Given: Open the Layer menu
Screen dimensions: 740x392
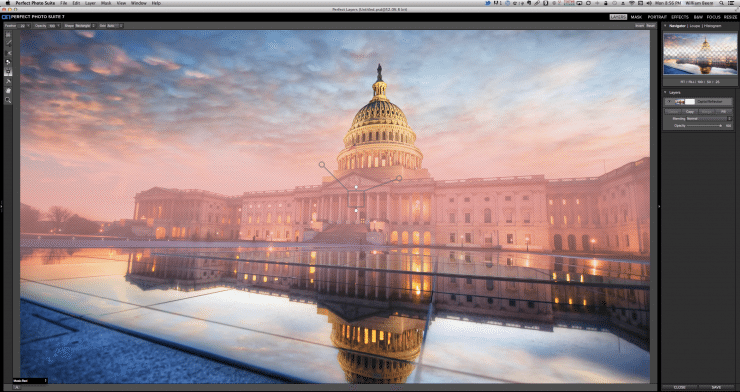Looking at the screenshot, I should [90, 3].
